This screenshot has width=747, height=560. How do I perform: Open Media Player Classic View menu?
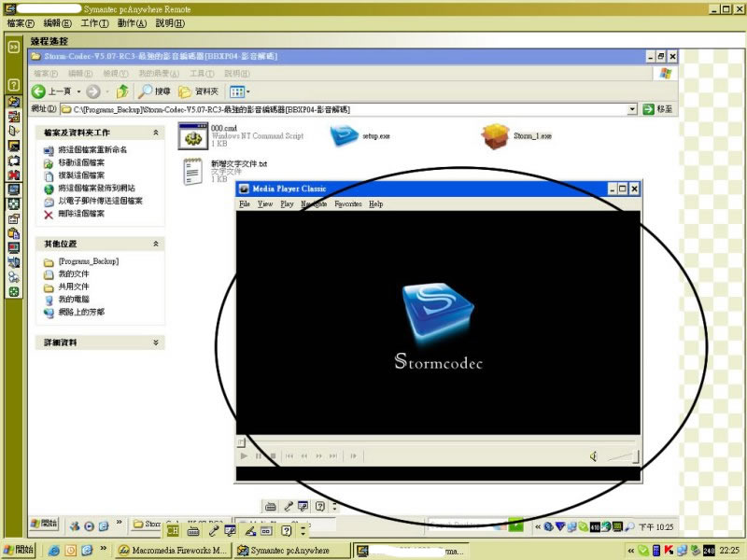[265, 203]
